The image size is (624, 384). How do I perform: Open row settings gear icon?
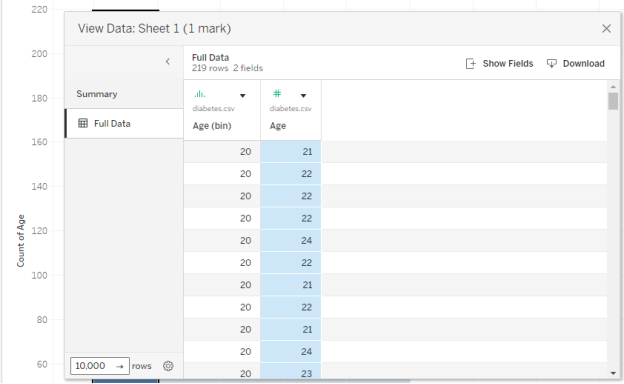tap(168, 366)
